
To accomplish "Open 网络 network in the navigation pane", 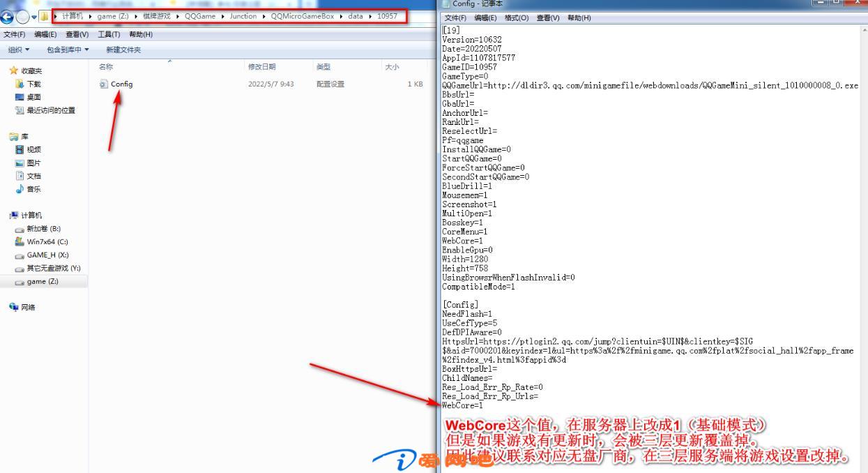I will [22, 307].
